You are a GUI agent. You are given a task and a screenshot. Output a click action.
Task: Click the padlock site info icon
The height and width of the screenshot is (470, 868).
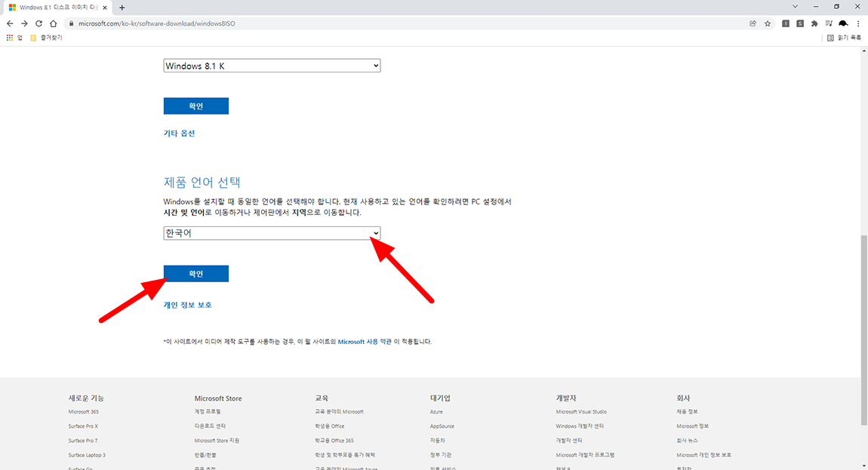pyautogui.click(x=72, y=23)
